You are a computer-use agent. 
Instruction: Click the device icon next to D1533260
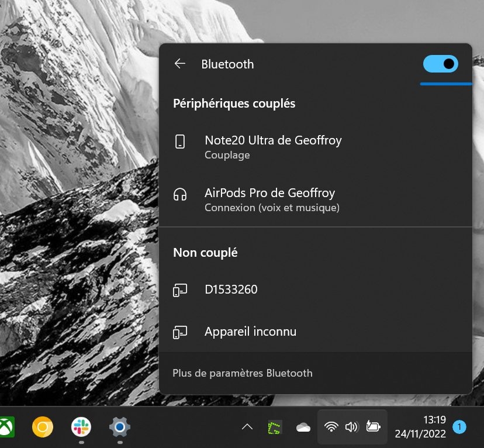click(x=180, y=290)
